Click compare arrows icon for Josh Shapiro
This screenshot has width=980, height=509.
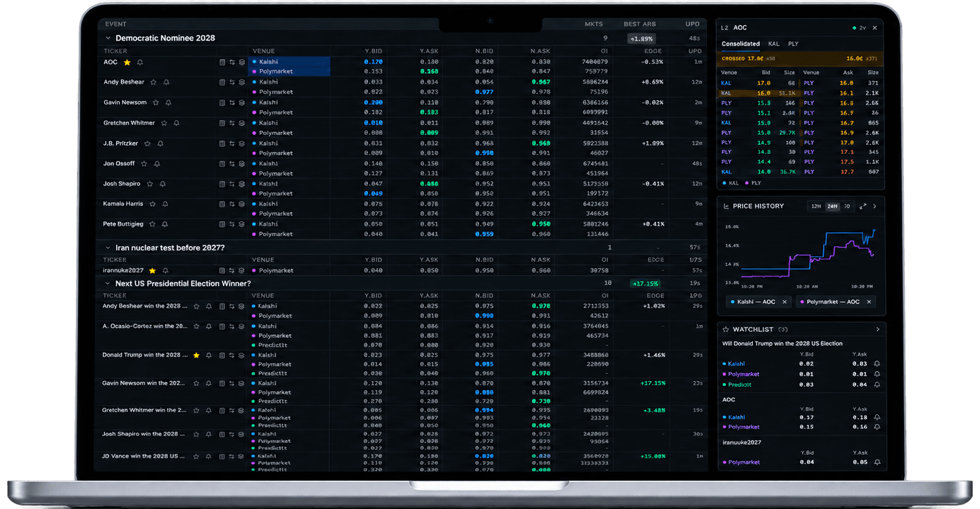pyautogui.click(x=231, y=184)
